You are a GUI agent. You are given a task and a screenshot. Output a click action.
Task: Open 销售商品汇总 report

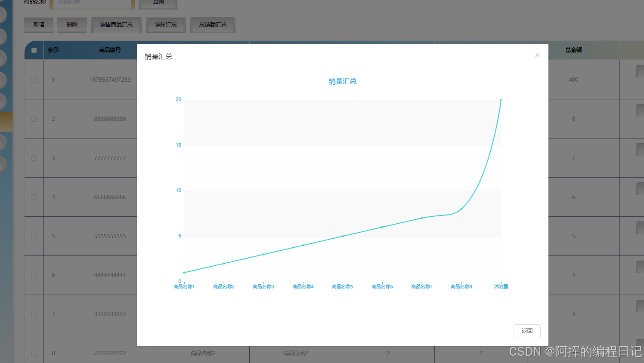[116, 25]
